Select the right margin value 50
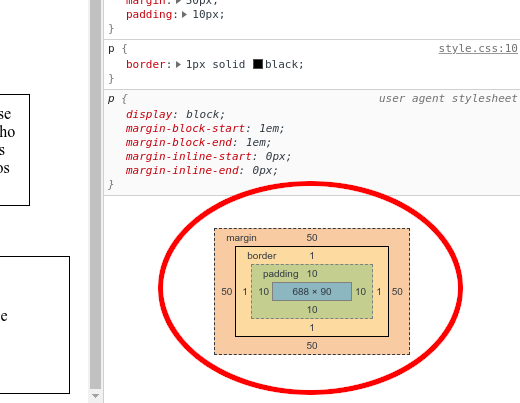This screenshot has height=403, width=520. [x=397, y=292]
